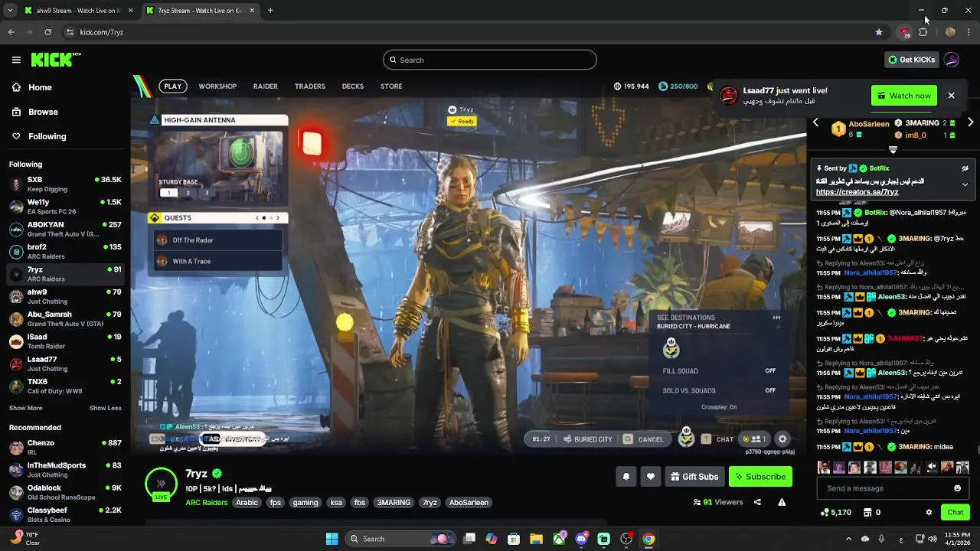Open browser extensions puzzle icon
The width and height of the screenshot is (980, 551).
[923, 32]
